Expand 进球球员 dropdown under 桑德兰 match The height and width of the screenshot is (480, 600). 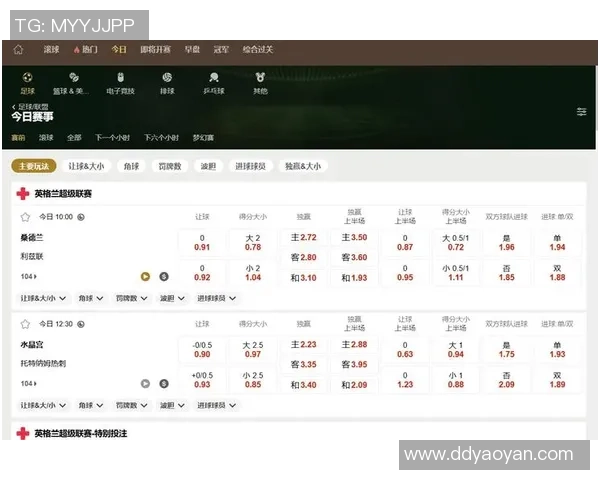pyautogui.click(x=216, y=298)
